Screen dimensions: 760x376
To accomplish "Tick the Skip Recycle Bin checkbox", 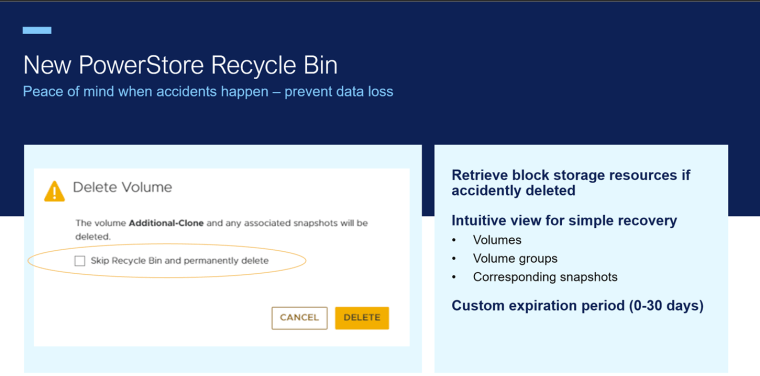I will click(x=79, y=261).
